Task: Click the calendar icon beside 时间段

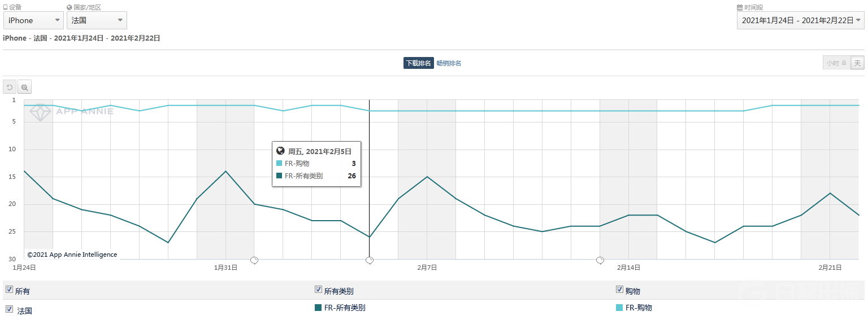Action: (x=740, y=7)
